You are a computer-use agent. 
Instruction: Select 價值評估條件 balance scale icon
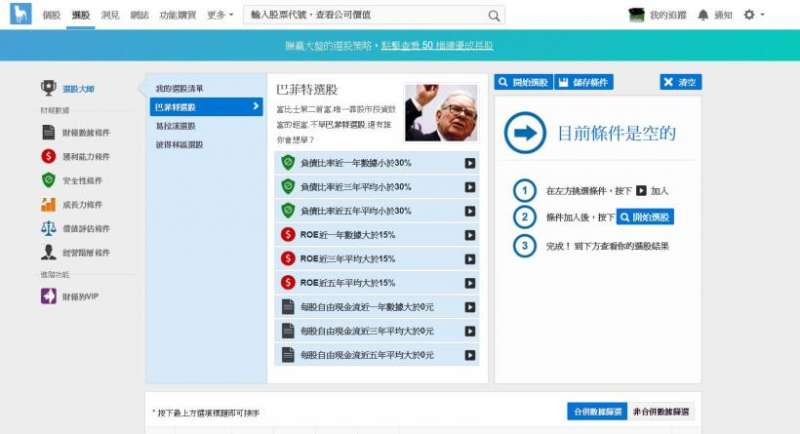coord(48,228)
